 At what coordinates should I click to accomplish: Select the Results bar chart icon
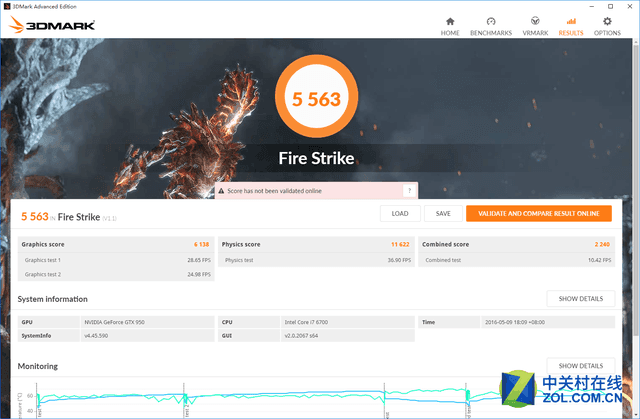point(571,21)
